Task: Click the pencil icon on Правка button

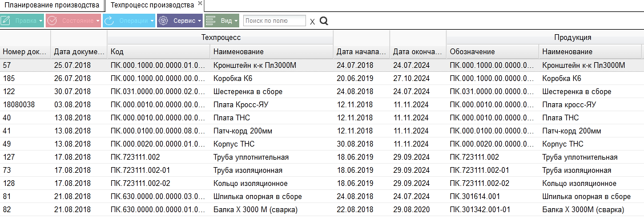Action: (6, 21)
